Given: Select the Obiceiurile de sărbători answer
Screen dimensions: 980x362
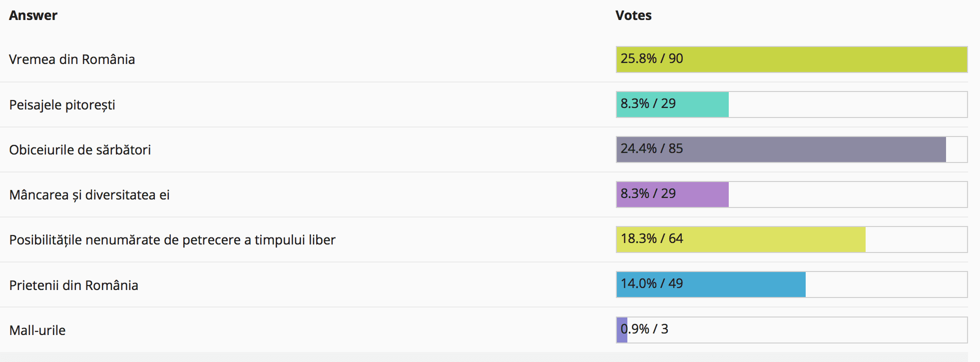Looking at the screenshot, I should point(80,150).
